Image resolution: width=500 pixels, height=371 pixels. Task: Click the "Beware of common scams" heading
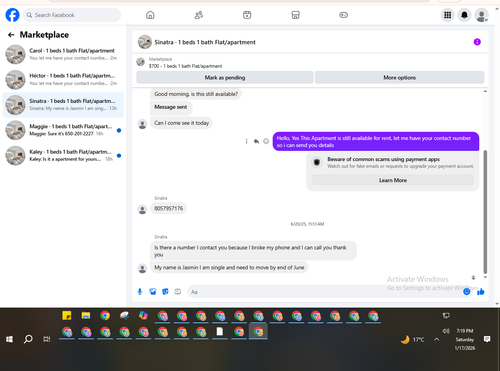click(383, 159)
